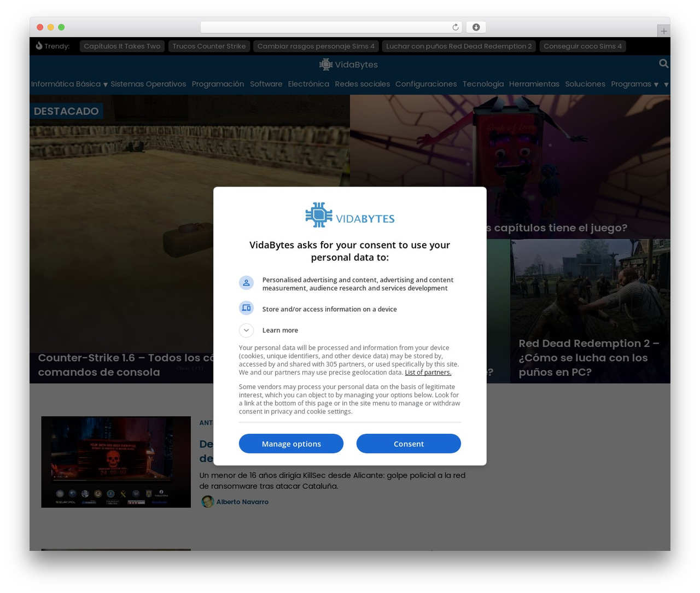Click the VidaBytes chip logo in header

pyautogui.click(x=326, y=65)
